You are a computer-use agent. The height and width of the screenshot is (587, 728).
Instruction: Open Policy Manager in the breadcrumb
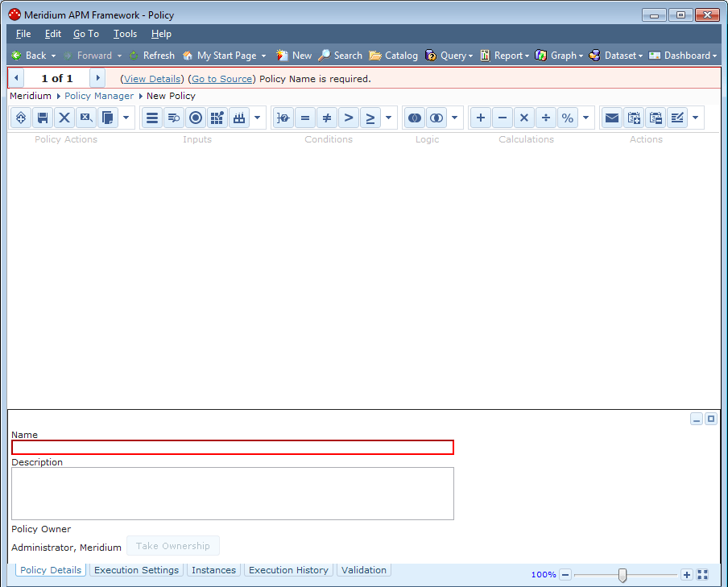point(99,96)
